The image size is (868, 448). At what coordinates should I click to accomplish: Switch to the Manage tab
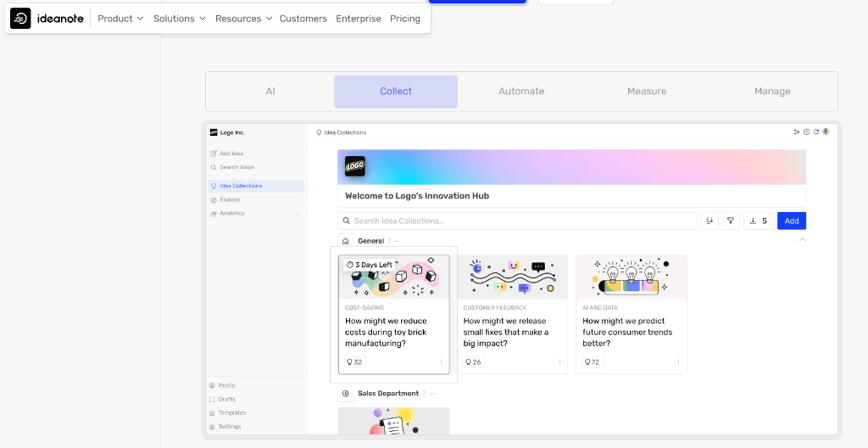coord(772,92)
